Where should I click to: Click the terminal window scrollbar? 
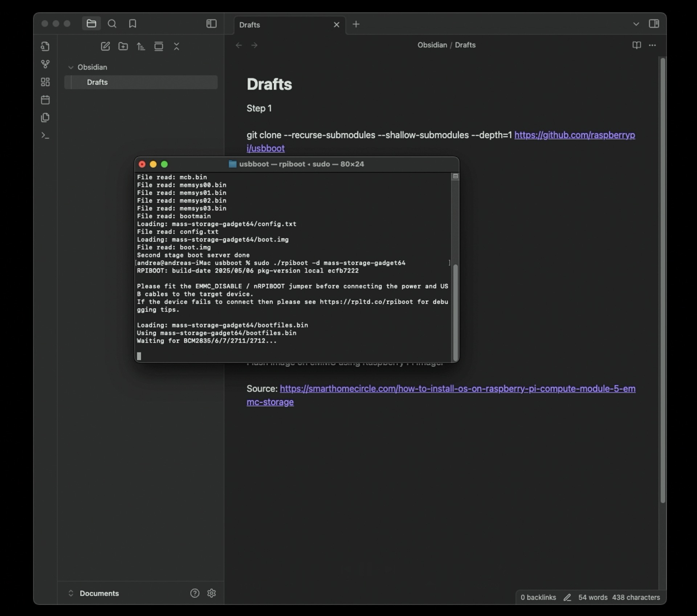(456, 312)
